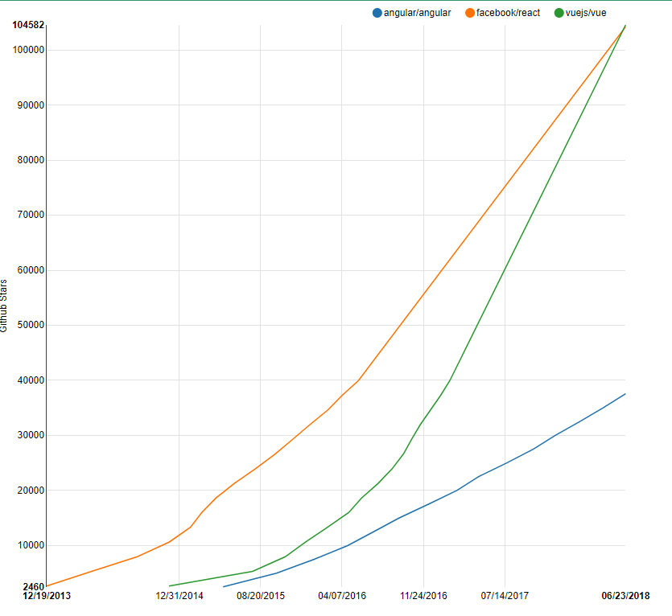Click the blue angular/angular legend dot

pos(377,13)
